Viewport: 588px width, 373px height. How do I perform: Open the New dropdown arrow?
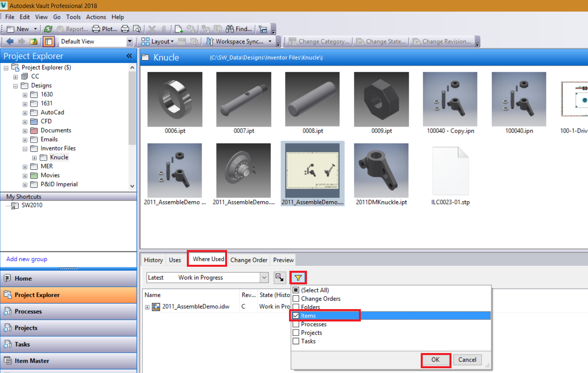(x=35, y=29)
